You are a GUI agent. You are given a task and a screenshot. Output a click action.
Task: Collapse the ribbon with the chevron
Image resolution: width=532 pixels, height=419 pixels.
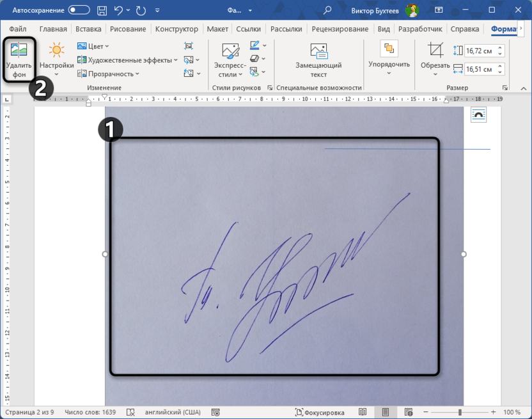click(524, 88)
